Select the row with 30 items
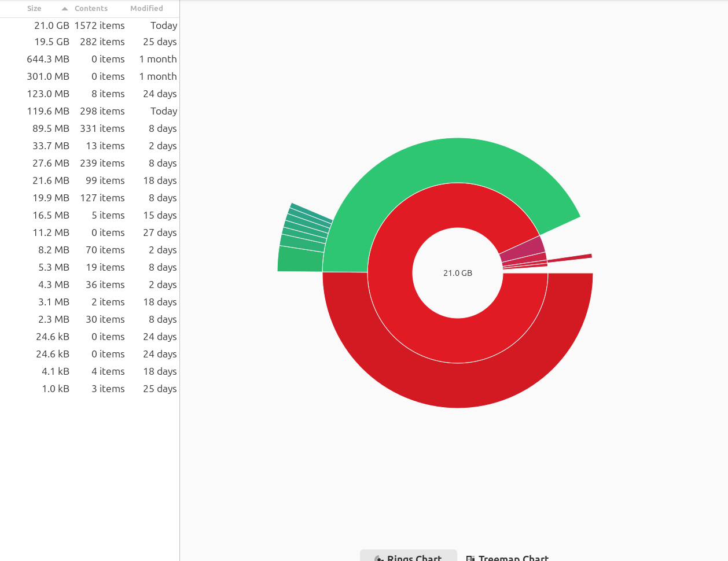Viewport: 728px width, 561px height. [90, 319]
